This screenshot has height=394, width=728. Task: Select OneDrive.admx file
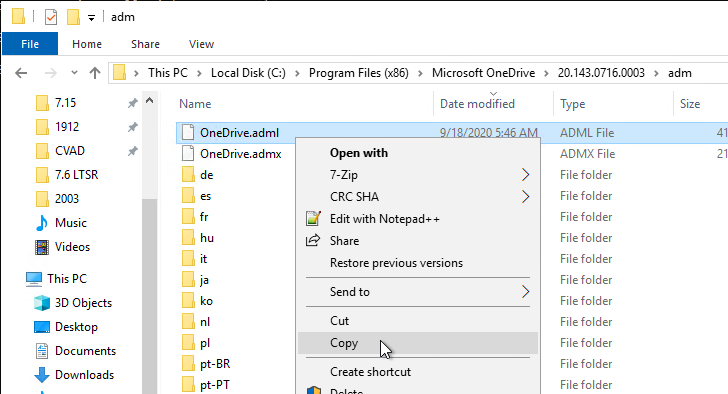point(240,154)
